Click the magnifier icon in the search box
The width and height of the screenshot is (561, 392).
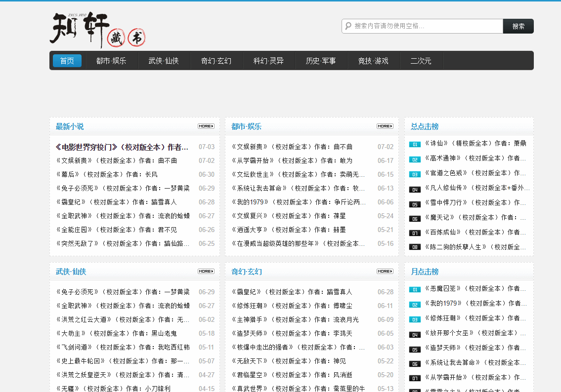click(x=348, y=26)
